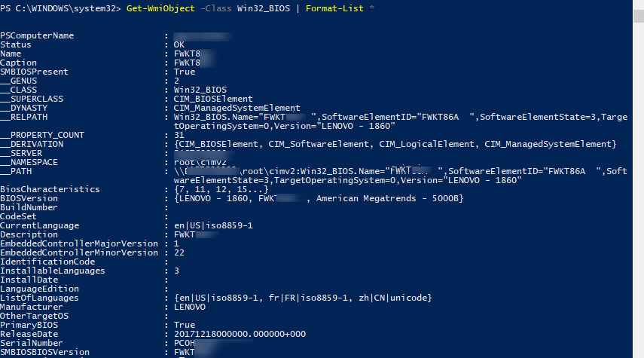Click the Format-List cmdlet in command line
Image resolution: width=644 pixels, height=358 pixels.
tap(334, 8)
